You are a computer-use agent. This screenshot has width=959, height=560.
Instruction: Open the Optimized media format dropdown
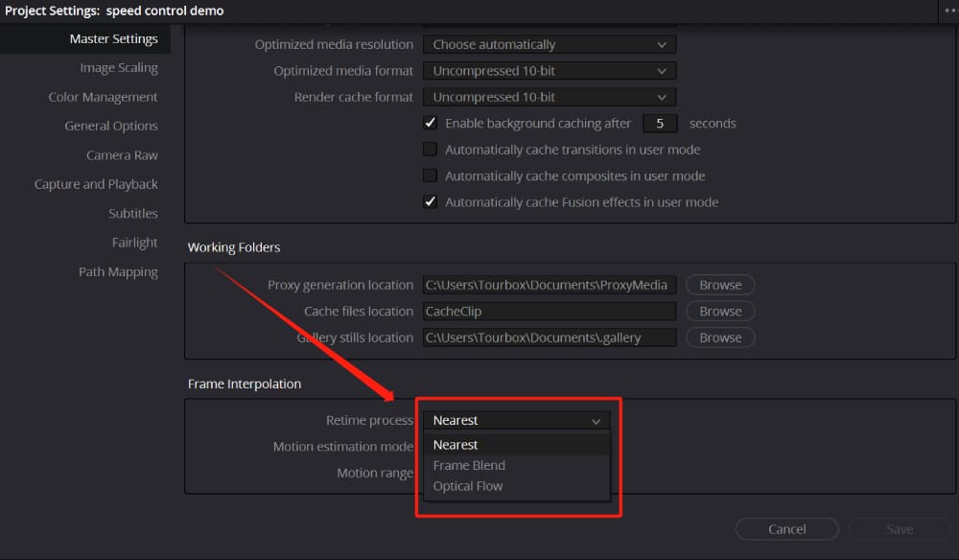pyautogui.click(x=549, y=70)
